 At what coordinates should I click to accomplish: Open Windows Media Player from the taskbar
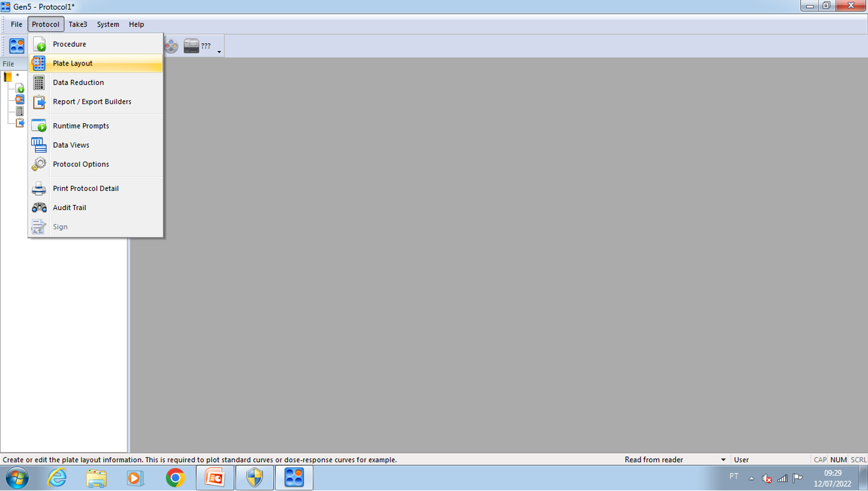pos(136,478)
